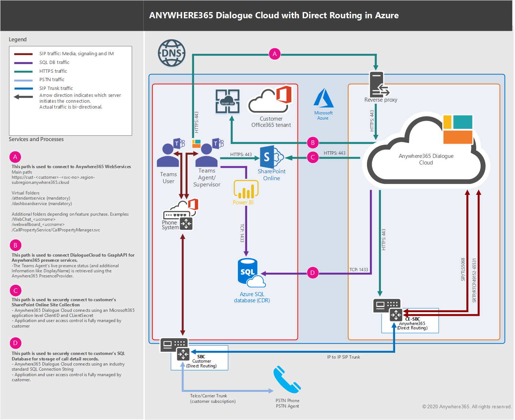The width and height of the screenshot is (515, 420).
Task: Select the PSTN traffic light blue legend line
Action: [x=23, y=80]
